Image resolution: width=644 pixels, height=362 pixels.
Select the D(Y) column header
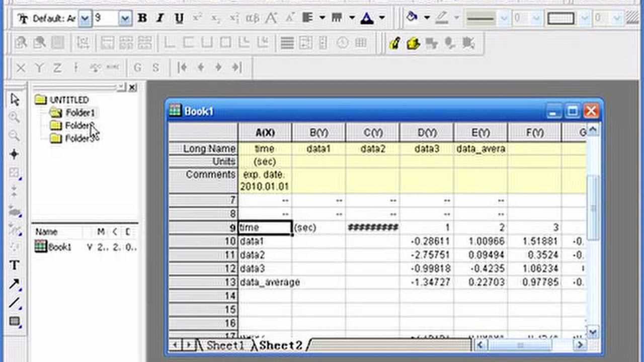tap(427, 133)
